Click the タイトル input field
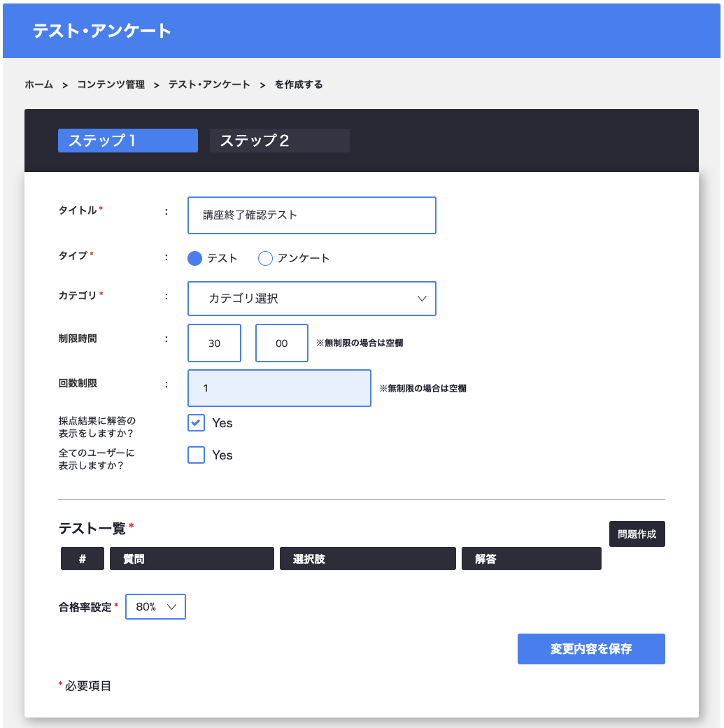 click(x=311, y=215)
